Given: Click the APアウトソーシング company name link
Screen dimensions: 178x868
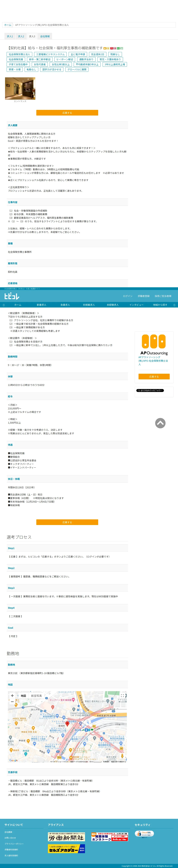Looking at the screenshot, I should (x=153, y=361).
